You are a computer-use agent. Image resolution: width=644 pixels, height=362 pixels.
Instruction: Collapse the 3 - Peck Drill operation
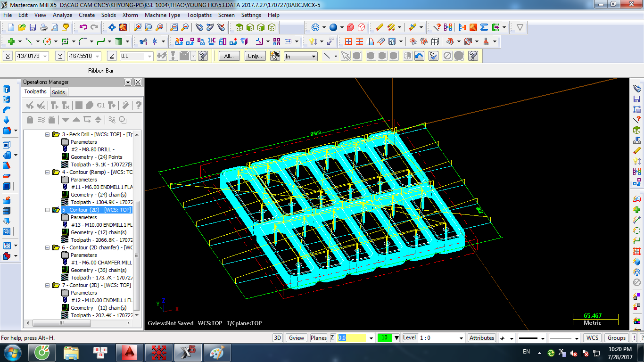[47, 134]
